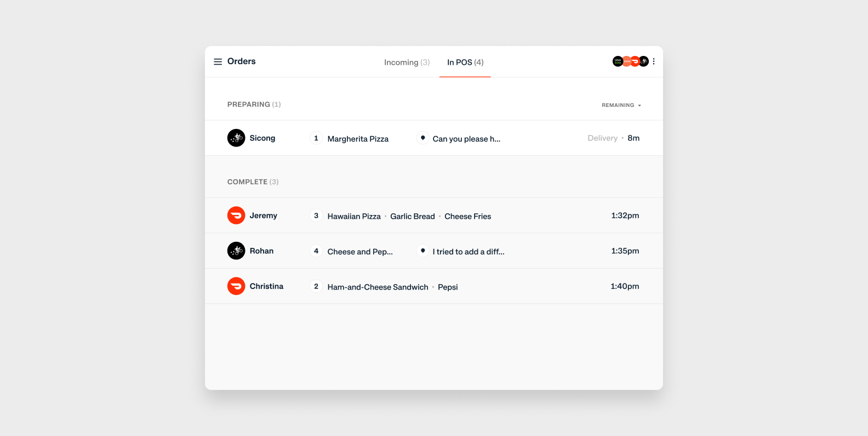Open the hamburger menu beside Orders
The width and height of the screenshot is (868, 436).
[218, 62]
